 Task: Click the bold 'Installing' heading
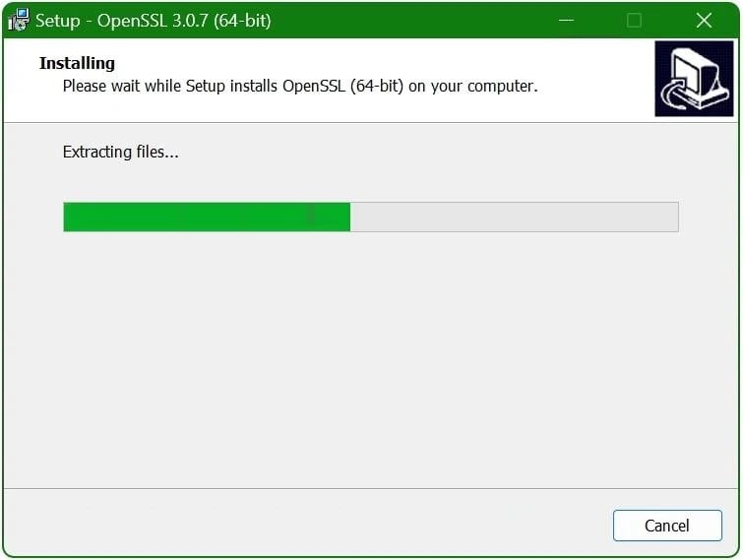[77, 63]
